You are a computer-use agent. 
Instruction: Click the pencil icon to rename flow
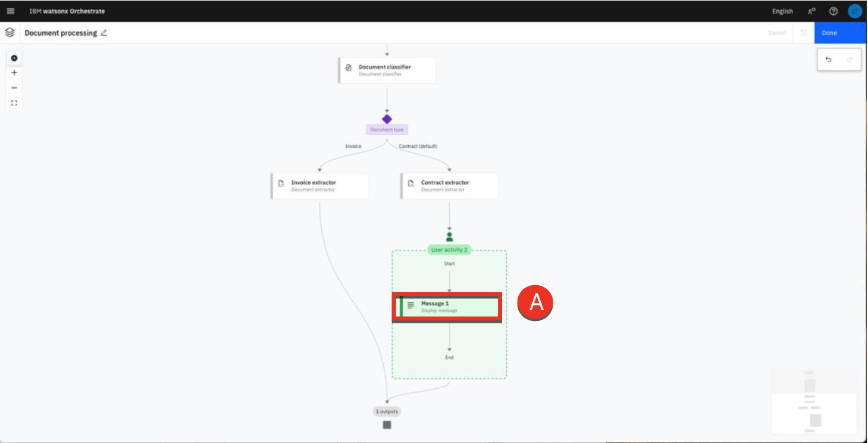(x=104, y=33)
